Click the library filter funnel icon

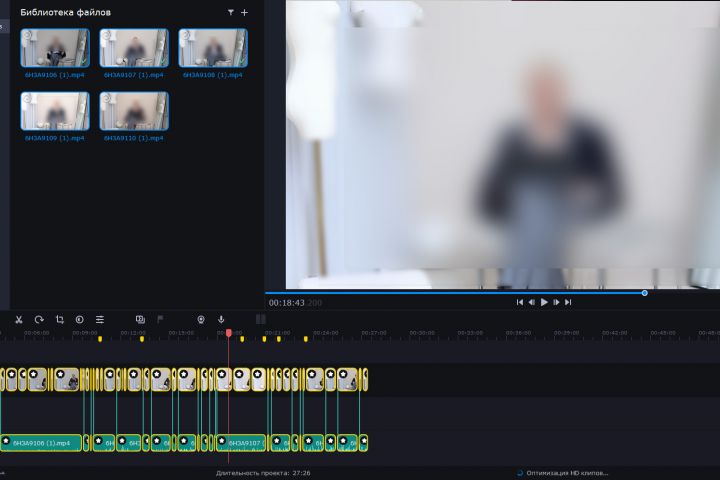tap(231, 13)
